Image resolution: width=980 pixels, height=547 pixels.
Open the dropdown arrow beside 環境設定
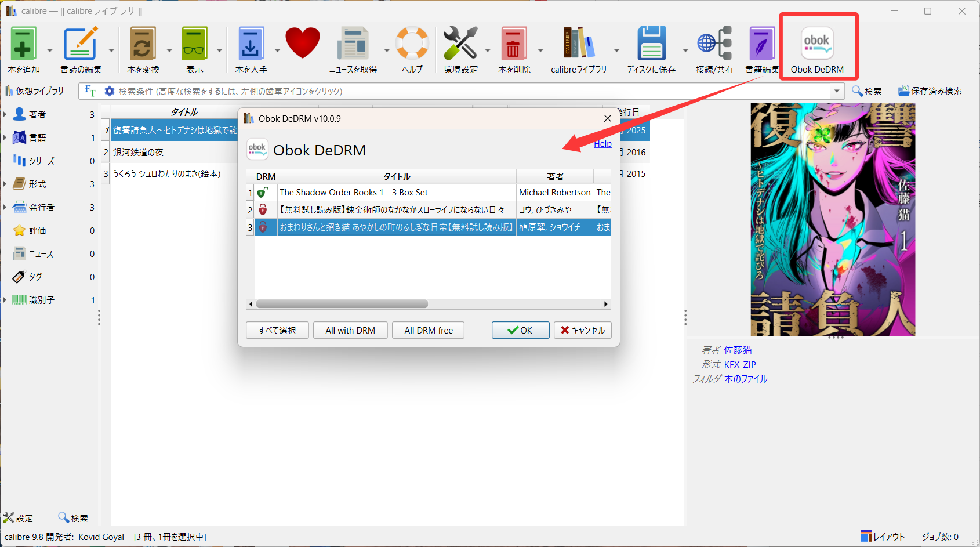point(488,50)
